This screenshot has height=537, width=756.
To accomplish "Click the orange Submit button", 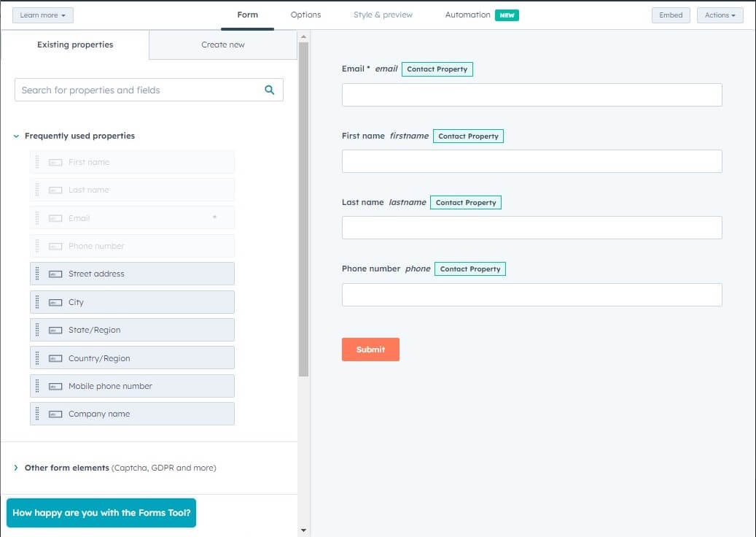I will tap(370, 349).
